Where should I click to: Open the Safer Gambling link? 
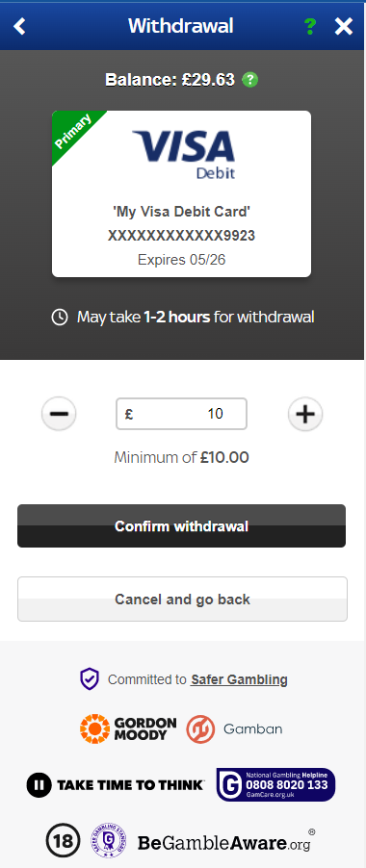239,679
